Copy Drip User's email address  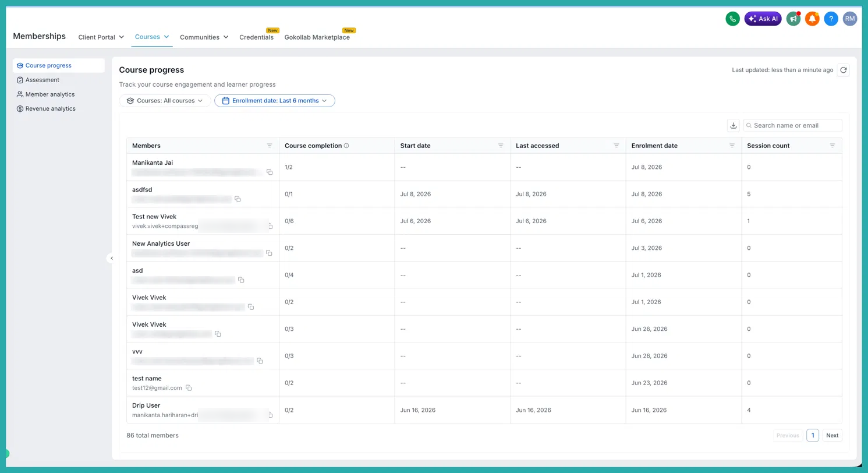[270, 415]
